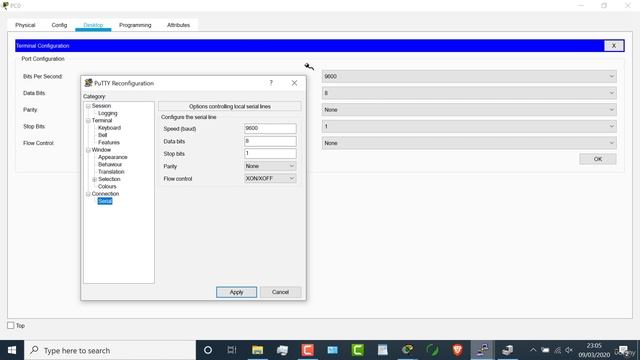Viewport: 640px width, 360px height.
Task: Switch to the Config tab
Action: coord(59,25)
